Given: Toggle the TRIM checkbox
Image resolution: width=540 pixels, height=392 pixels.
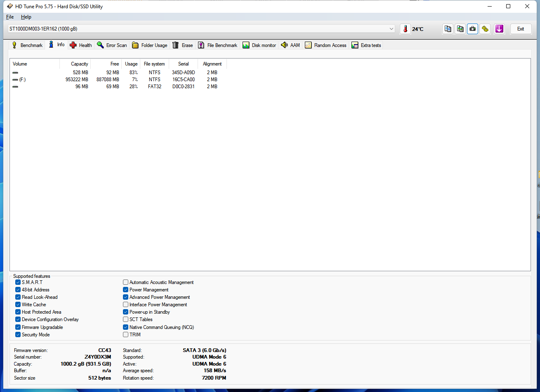Looking at the screenshot, I should click(x=125, y=335).
